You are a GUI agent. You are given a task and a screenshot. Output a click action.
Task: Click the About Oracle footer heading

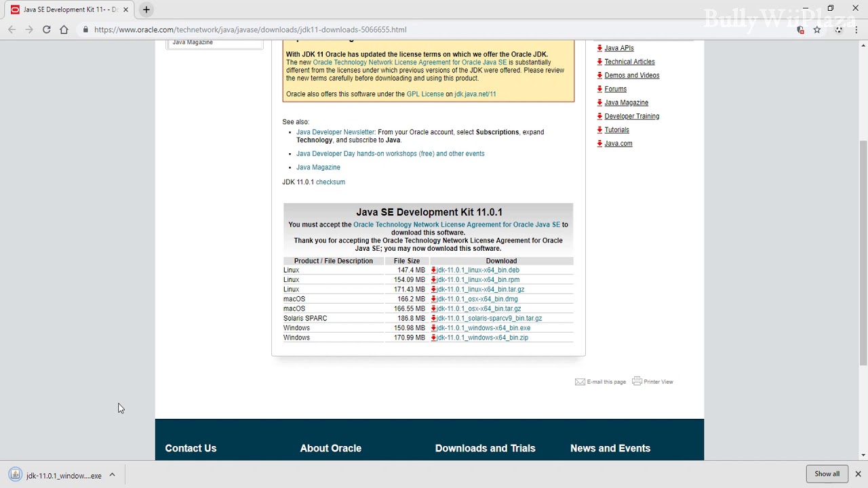[330, 448]
